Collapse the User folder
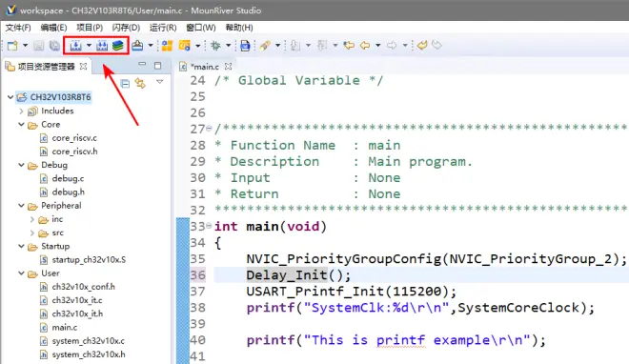 [x=21, y=273]
